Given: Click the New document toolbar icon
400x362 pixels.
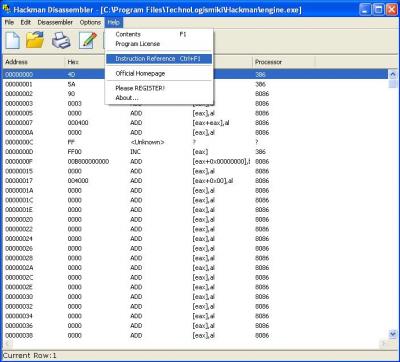Looking at the screenshot, I should point(13,40).
